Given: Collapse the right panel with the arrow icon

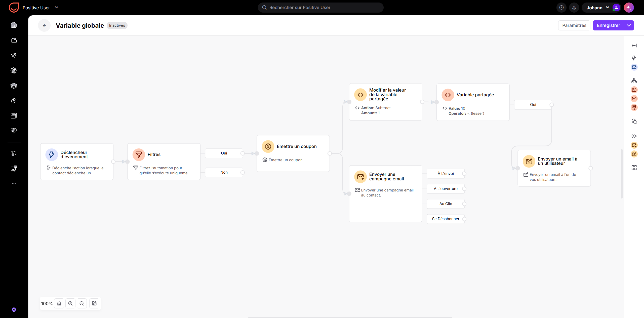Looking at the screenshot, I should tap(634, 46).
